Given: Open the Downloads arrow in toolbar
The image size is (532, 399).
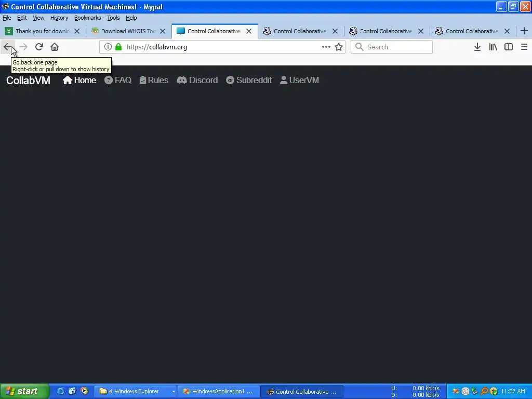Looking at the screenshot, I should [477, 47].
